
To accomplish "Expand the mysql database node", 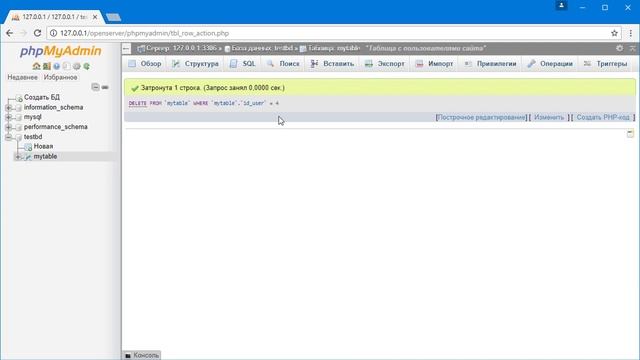I will 9,117.
